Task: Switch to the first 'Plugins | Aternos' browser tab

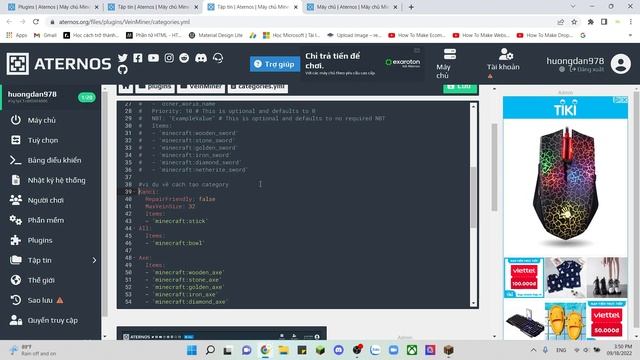Action: 53,7
